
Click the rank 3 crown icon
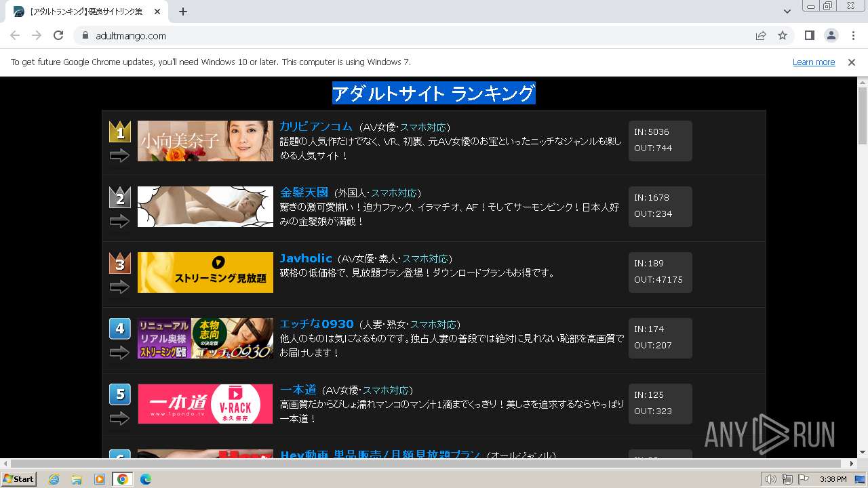point(120,263)
